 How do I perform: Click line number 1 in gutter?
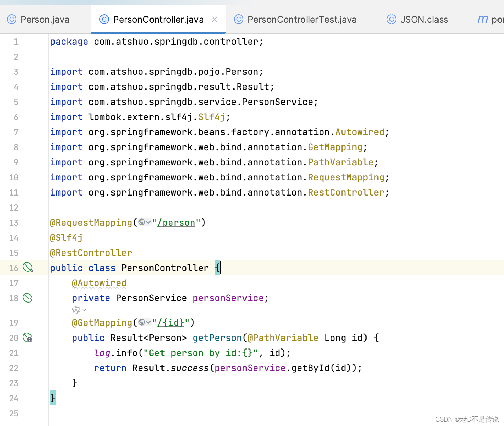[16, 42]
